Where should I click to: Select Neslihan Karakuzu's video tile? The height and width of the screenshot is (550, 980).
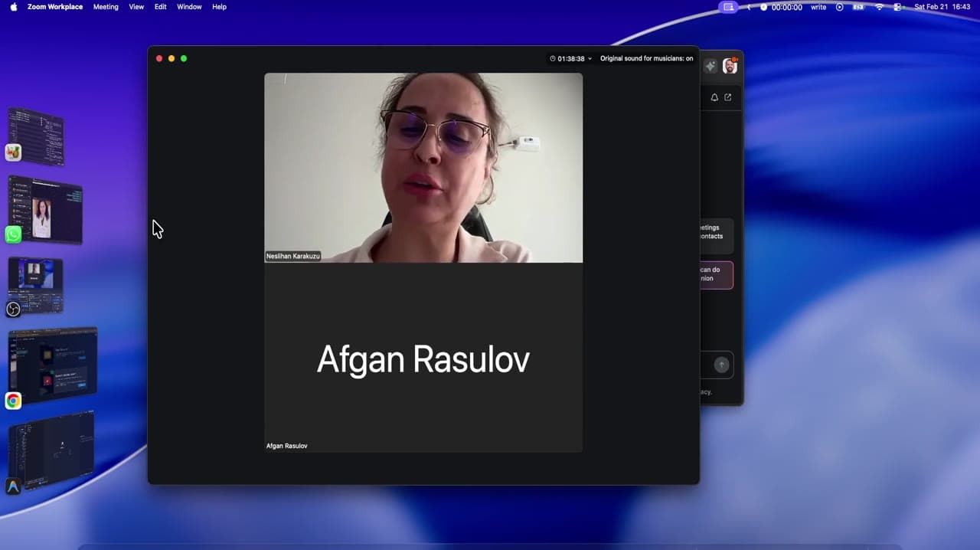(x=423, y=168)
